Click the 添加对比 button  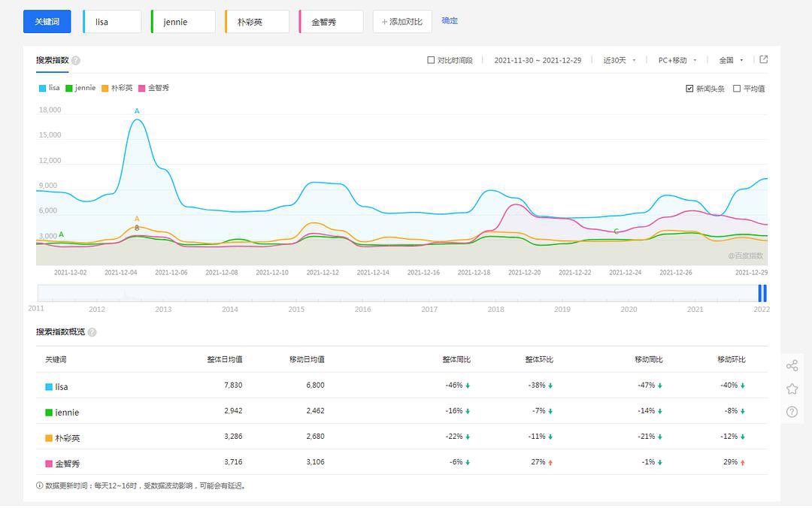402,21
